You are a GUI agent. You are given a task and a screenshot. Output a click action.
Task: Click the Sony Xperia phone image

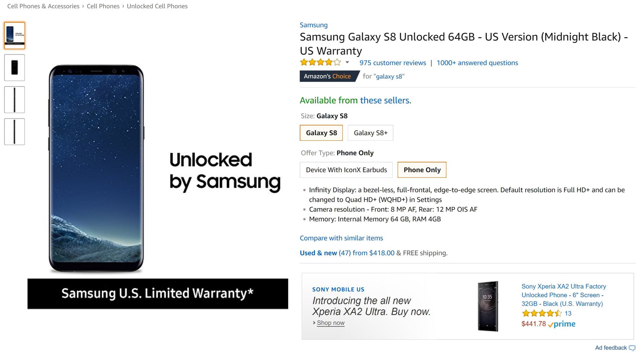point(488,306)
